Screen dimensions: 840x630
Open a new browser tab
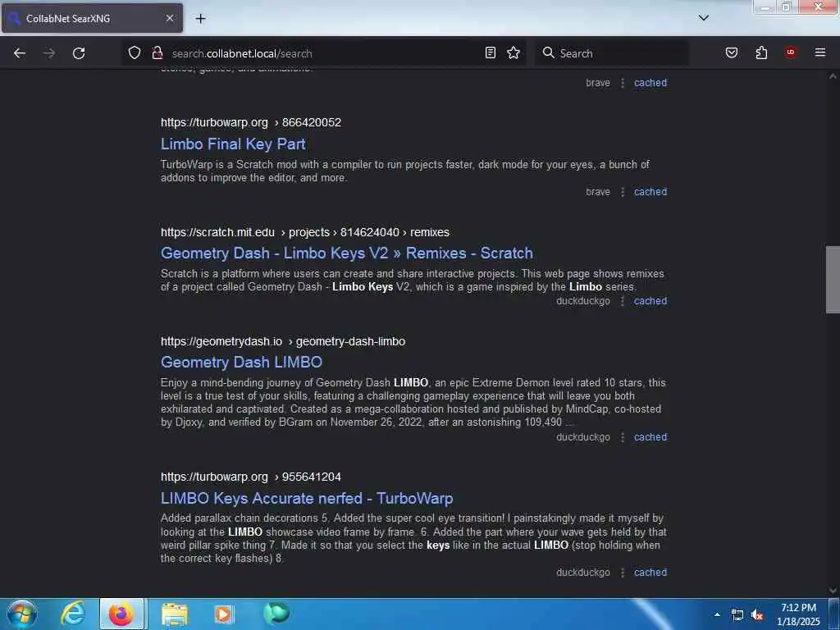[x=200, y=19]
